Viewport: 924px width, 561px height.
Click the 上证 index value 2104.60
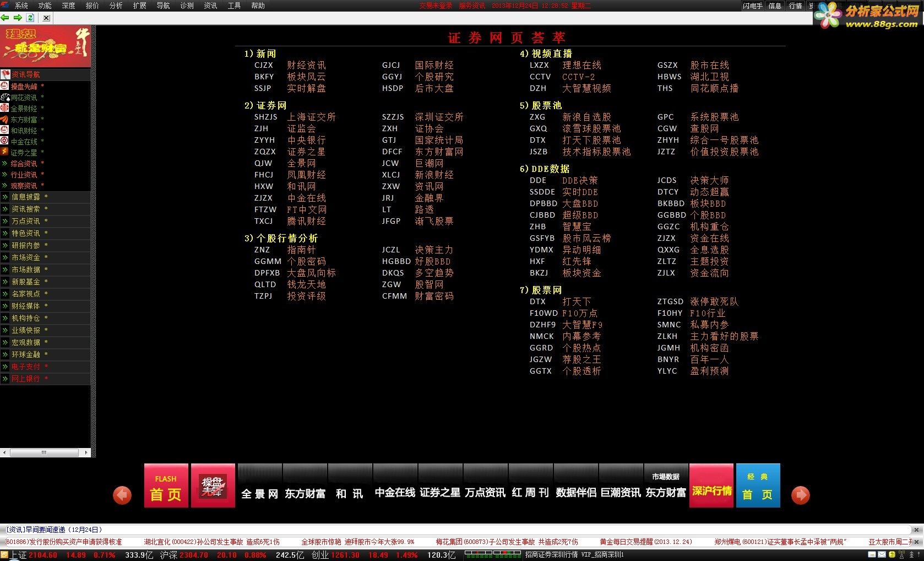coord(43,555)
